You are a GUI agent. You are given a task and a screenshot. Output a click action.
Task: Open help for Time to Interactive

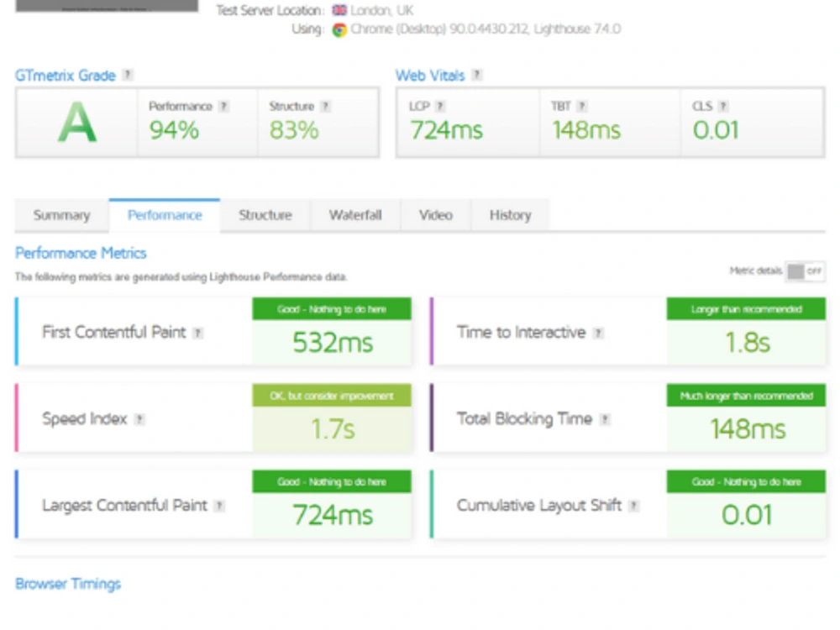(598, 333)
